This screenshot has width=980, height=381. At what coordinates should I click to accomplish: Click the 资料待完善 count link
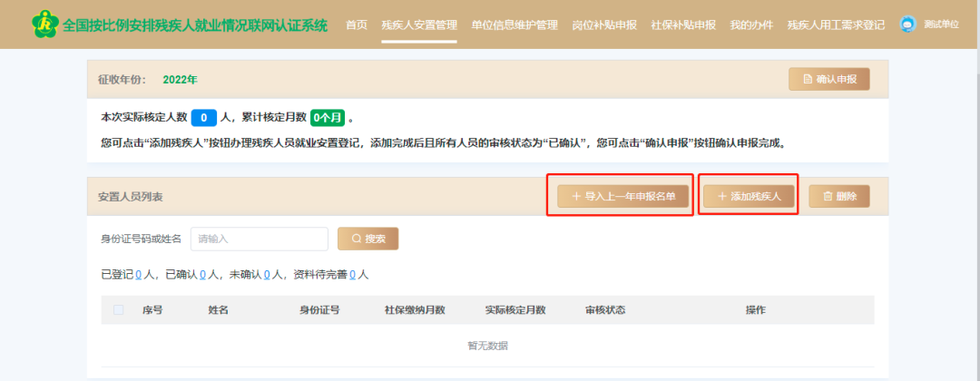point(352,274)
